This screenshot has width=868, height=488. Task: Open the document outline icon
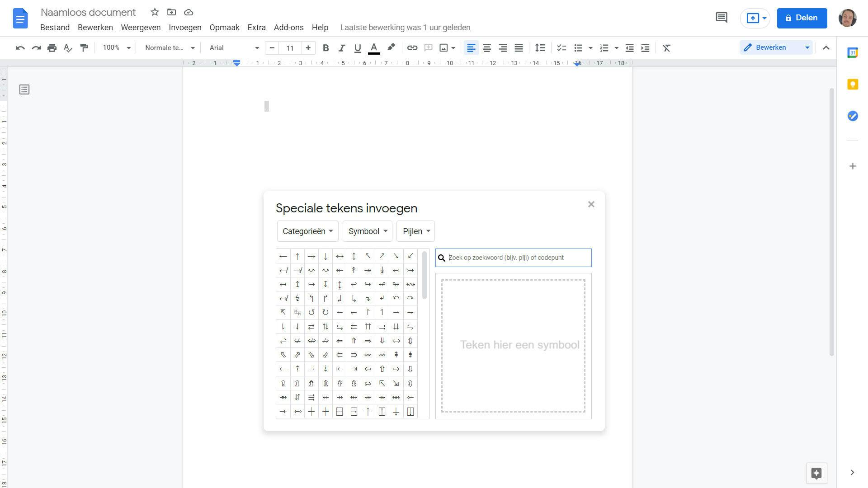tap(24, 89)
